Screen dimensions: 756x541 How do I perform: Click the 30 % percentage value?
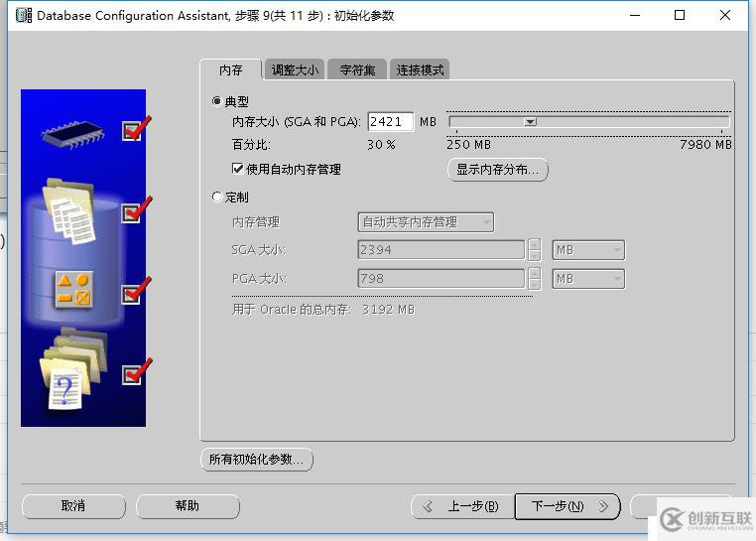click(381, 145)
